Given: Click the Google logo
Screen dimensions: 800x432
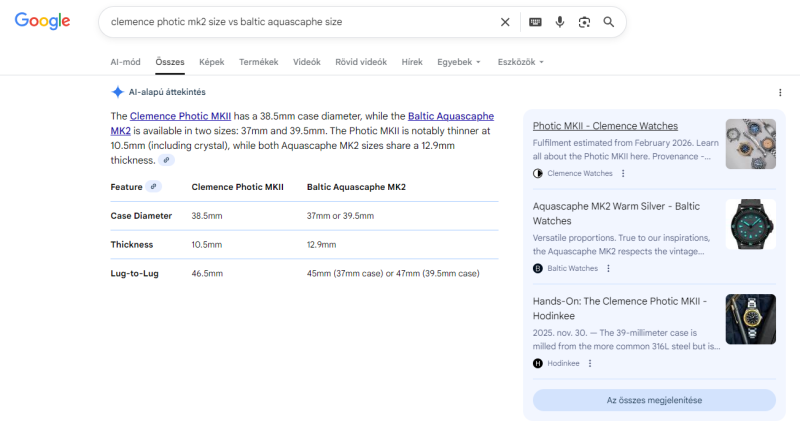Looking at the screenshot, I should coord(42,21).
